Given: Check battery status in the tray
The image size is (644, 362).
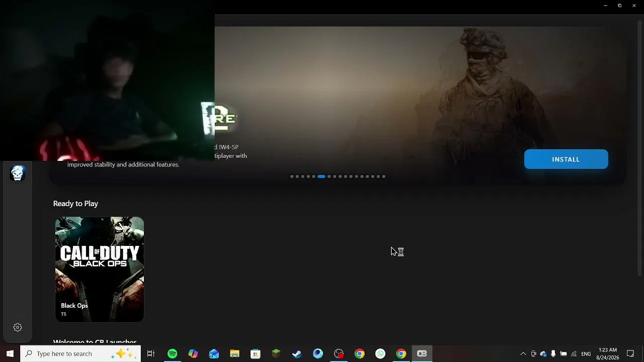Looking at the screenshot, I should [563, 353].
